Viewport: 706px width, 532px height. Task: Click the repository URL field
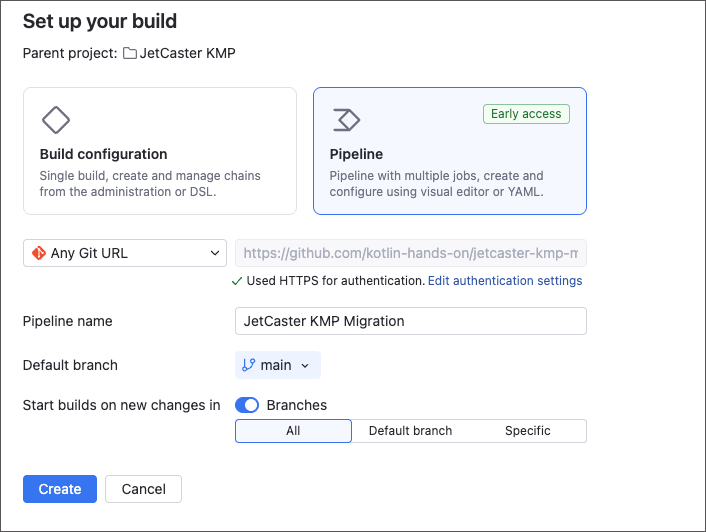tap(411, 253)
